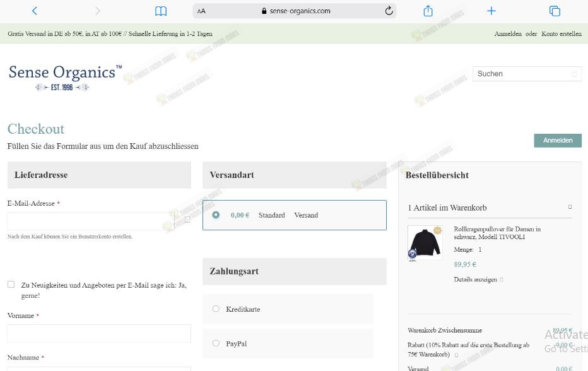
Task: Open the AA reader text options
Action: pyautogui.click(x=201, y=11)
